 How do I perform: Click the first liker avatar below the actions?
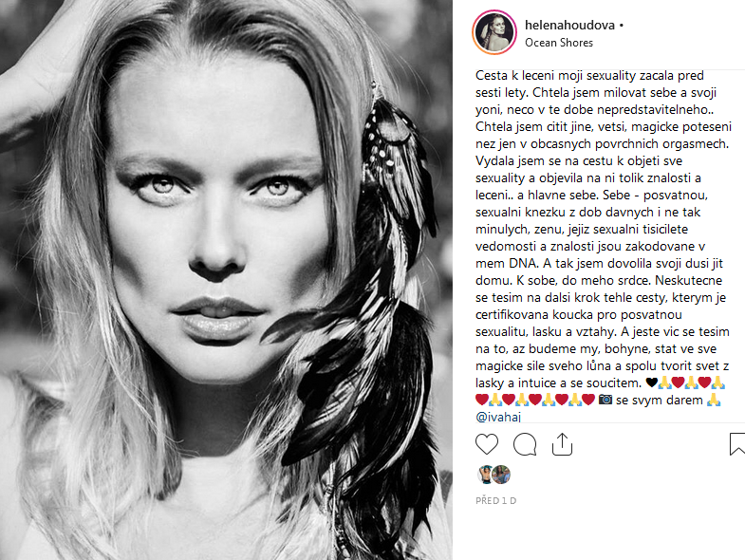[x=484, y=475]
